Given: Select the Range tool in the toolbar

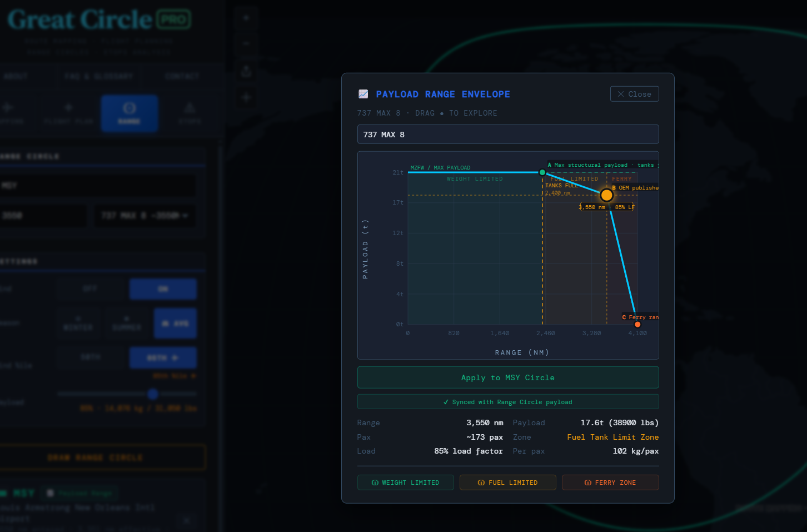Looking at the screenshot, I should tap(129, 113).
